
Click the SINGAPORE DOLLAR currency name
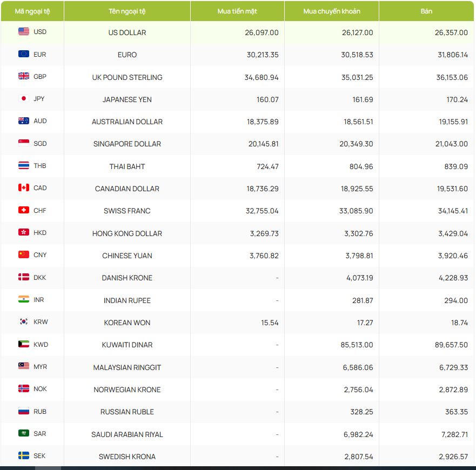click(x=127, y=144)
